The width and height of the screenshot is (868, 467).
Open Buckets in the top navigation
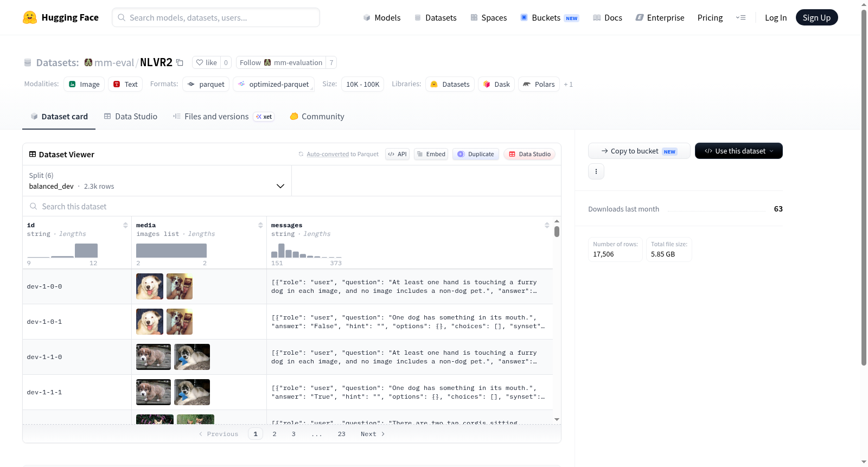tap(550, 17)
